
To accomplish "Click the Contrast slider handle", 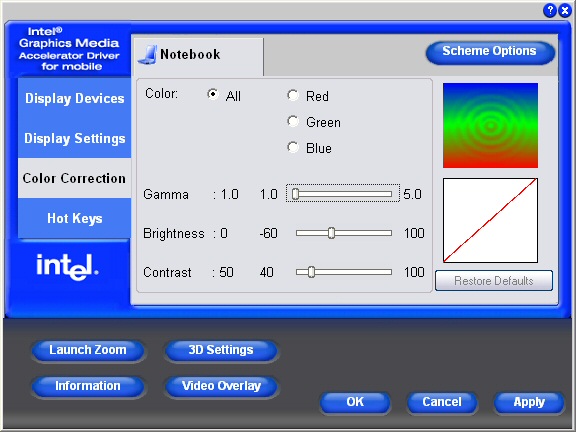I will click(x=311, y=272).
